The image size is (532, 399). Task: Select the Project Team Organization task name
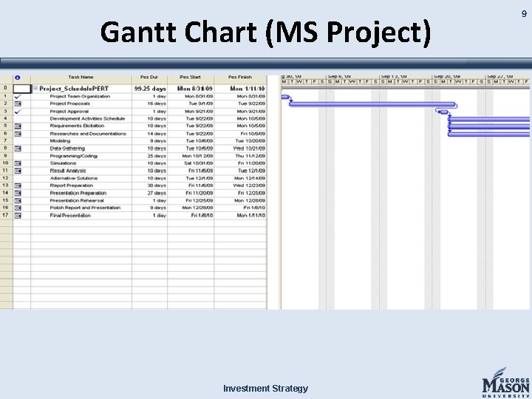click(80, 96)
